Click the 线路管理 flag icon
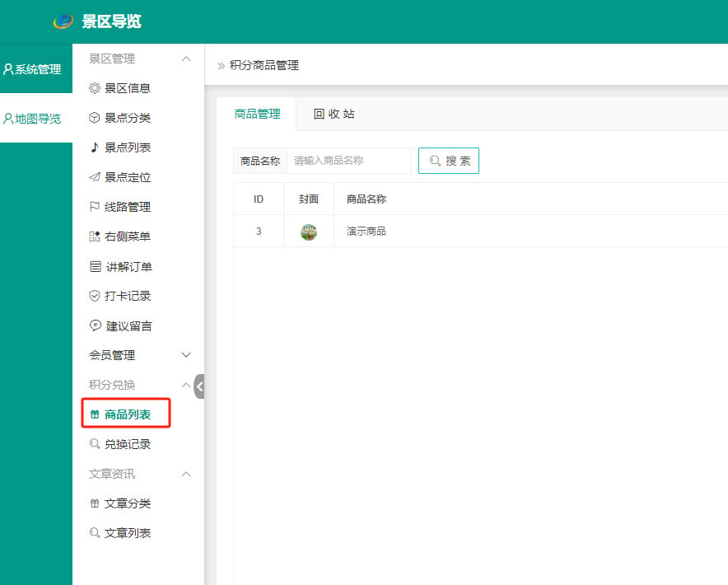The height and width of the screenshot is (585, 728). click(95, 207)
